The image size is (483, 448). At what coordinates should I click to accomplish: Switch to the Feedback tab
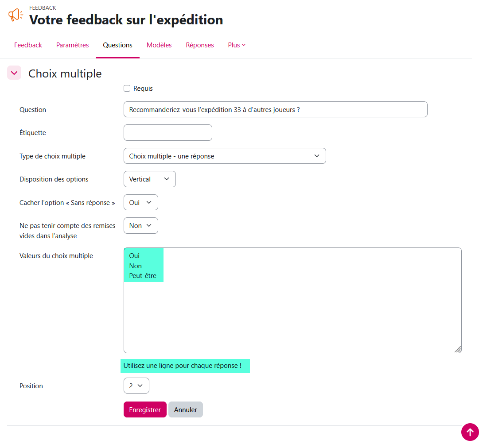coord(28,45)
